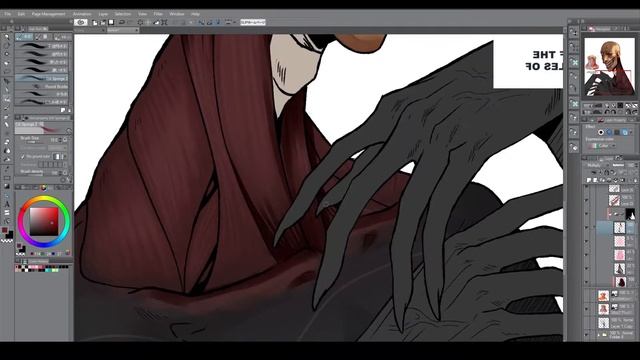This screenshot has width=640, height=360.
Task: Open the Page Management menu
Action: pos(48,14)
